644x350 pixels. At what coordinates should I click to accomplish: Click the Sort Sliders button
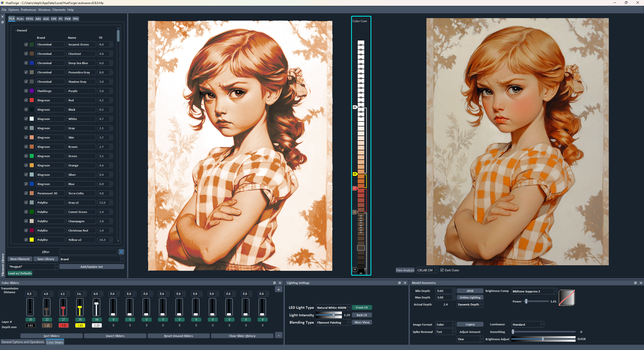tap(52, 336)
